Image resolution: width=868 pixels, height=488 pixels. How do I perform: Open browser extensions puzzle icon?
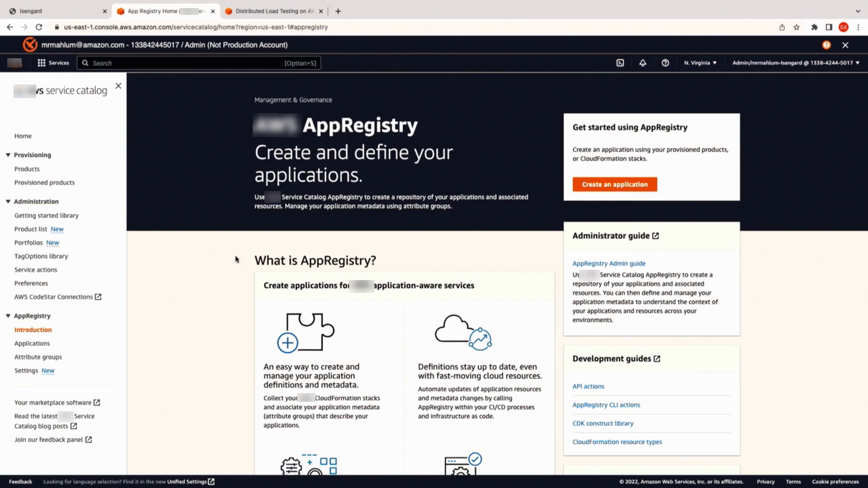pyautogui.click(x=814, y=27)
